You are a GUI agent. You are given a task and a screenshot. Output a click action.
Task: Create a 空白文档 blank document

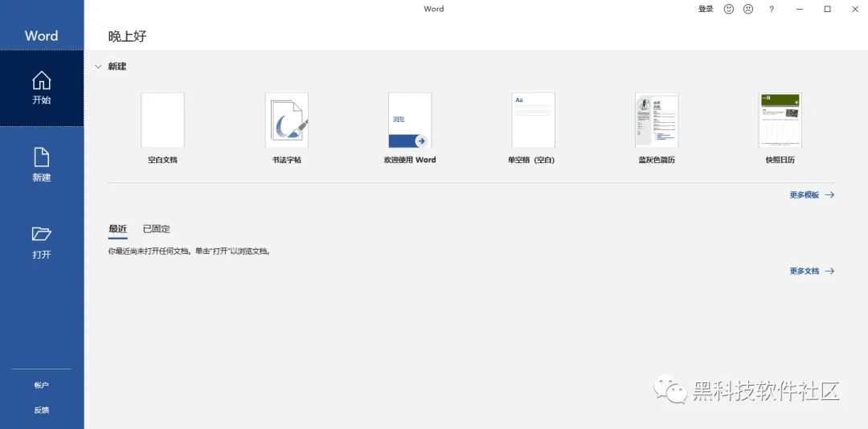coord(162,121)
